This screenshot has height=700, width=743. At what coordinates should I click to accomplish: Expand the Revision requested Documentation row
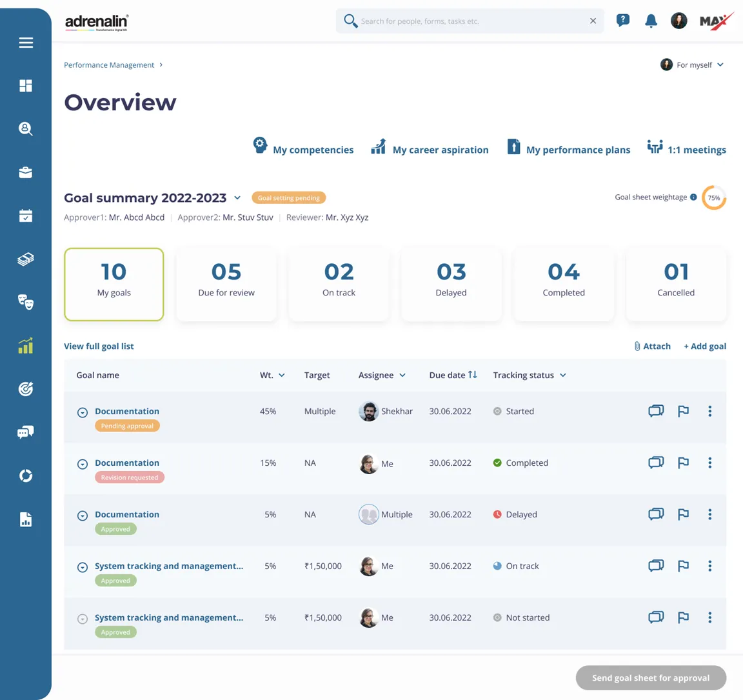coord(83,464)
